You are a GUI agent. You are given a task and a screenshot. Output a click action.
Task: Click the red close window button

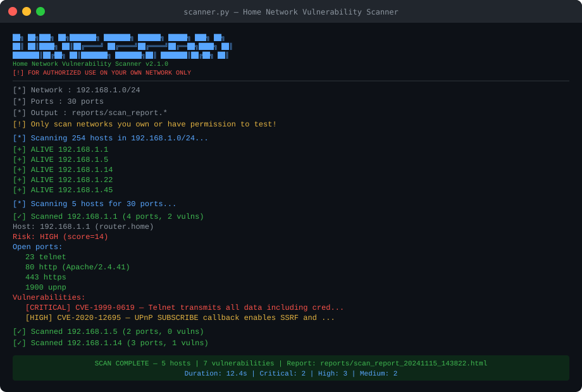(x=13, y=11)
